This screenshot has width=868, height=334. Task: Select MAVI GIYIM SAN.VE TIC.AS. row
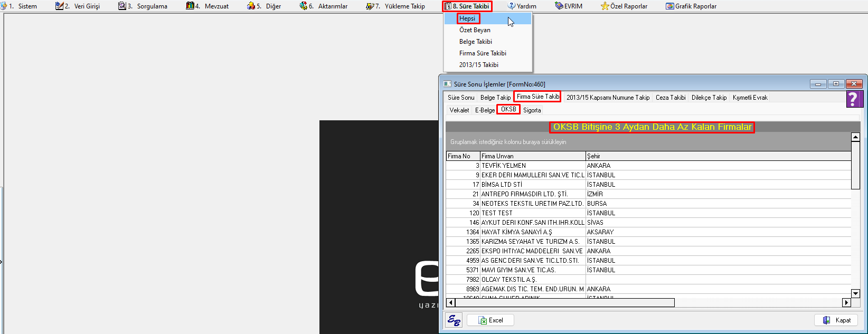pyautogui.click(x=648, y=270)
